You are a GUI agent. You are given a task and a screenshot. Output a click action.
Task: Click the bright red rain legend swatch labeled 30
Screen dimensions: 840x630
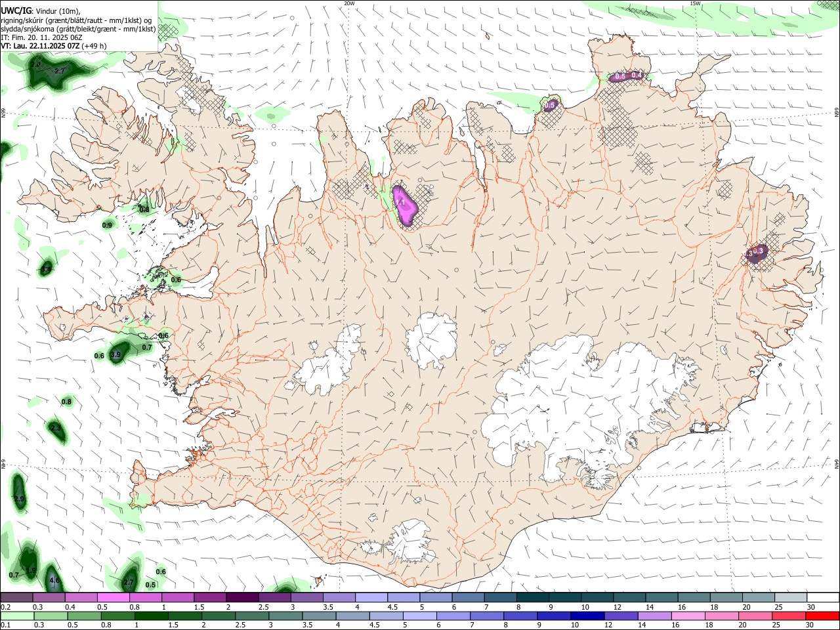822,616
